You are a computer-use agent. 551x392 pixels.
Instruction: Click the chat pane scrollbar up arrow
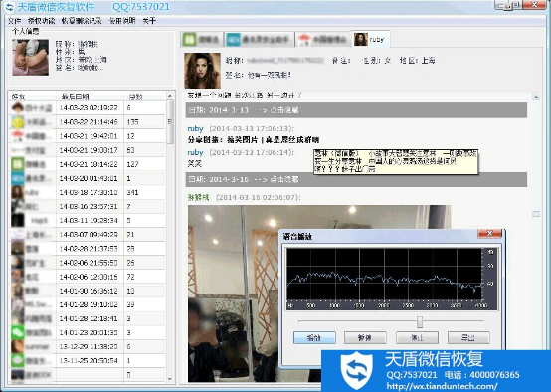point(536,96)
